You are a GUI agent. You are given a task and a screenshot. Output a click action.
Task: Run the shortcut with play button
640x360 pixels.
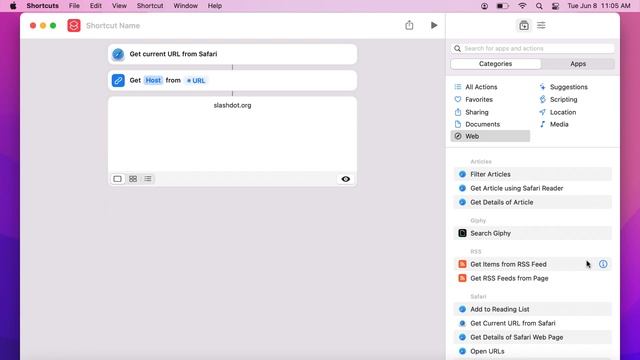coord(434,25)
